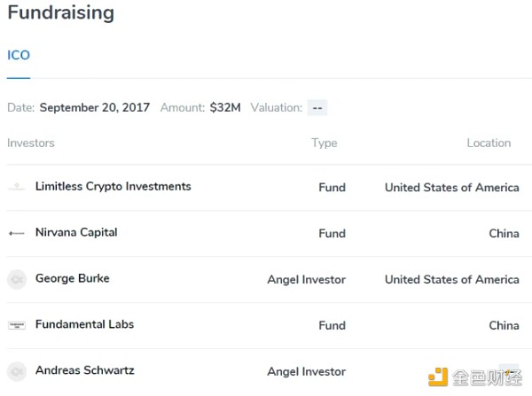
Task: Click Andreas Schwartz avatar icon
Action: (17, 371)
